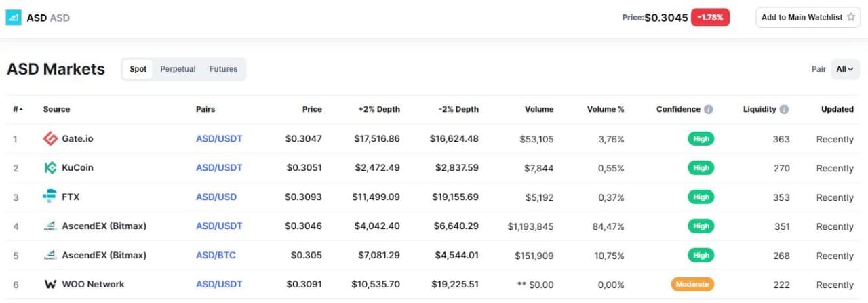Image resolution: width=868 pixels, height=303 pixels.
Task: Click the -1.78% price change badge
Action: point(710,18)
